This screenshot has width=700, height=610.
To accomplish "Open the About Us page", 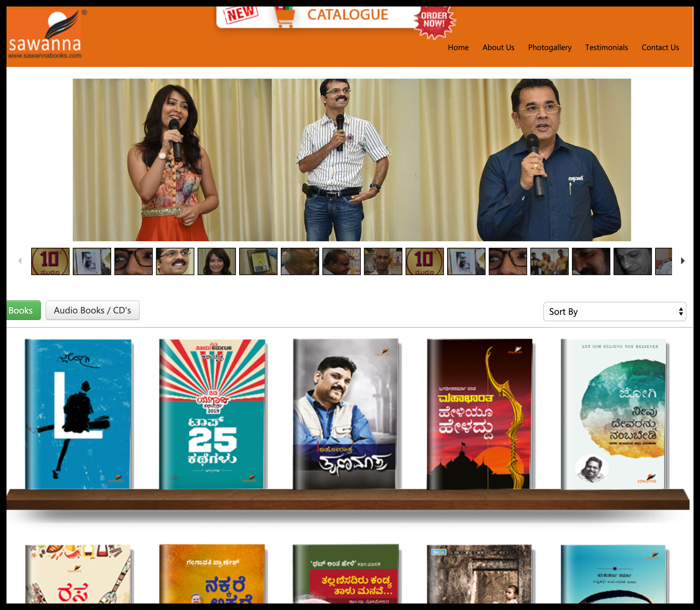I will 498,47.
